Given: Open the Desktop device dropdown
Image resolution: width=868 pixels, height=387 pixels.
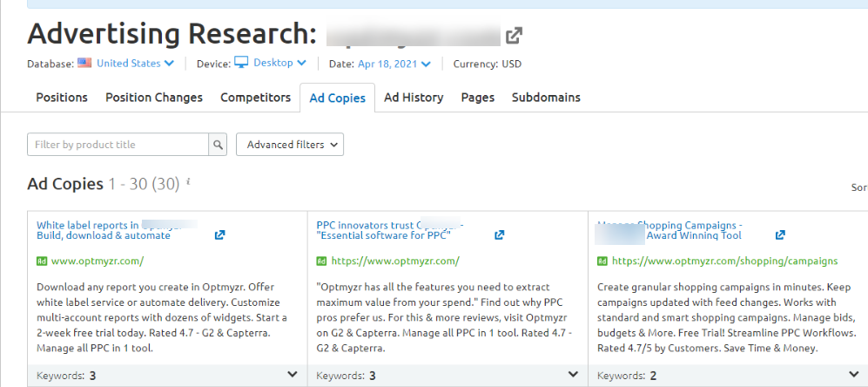Looking at the screenshot, I should pos(279,63).
